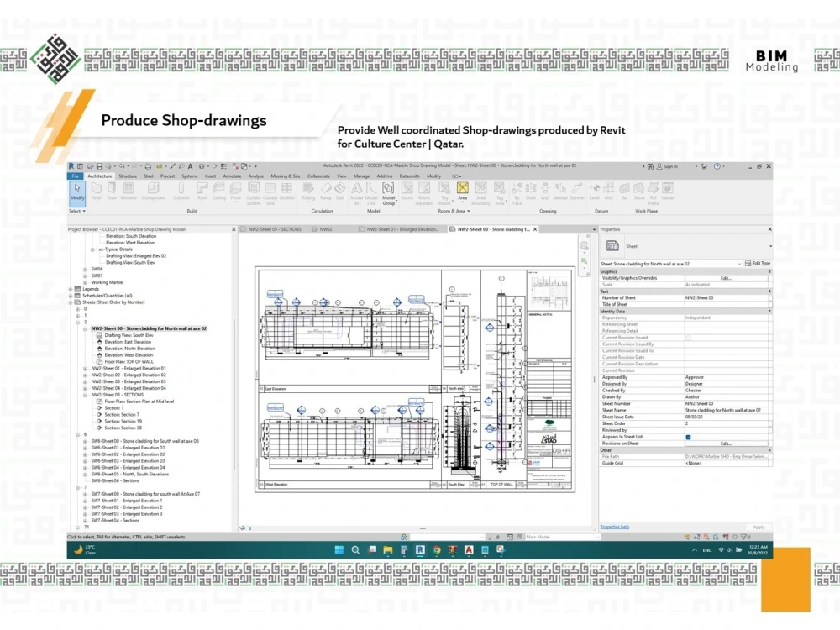
Task: Click the Edit Type button in Properties
Action: pyautogui.click(x=761, y=263)
